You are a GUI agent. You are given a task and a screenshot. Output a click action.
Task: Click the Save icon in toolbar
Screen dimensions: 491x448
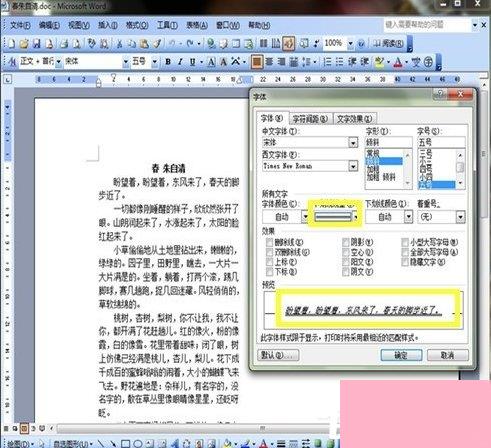(x=36, y=44)
